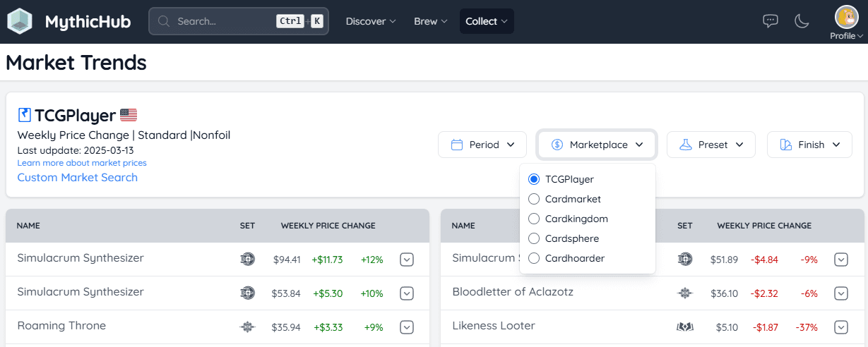868x347 pixels.
Task: Open the Preset dropdown
Action: [711, 145]
